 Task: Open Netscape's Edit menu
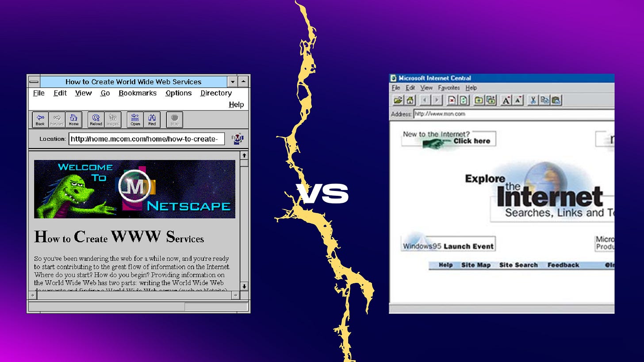(x=60, y=93)
